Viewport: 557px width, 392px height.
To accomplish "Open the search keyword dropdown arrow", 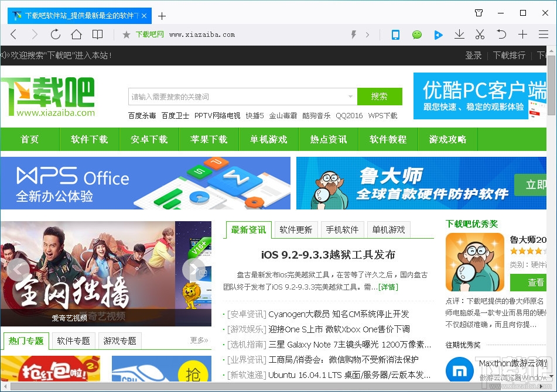I will pos(352,96).
